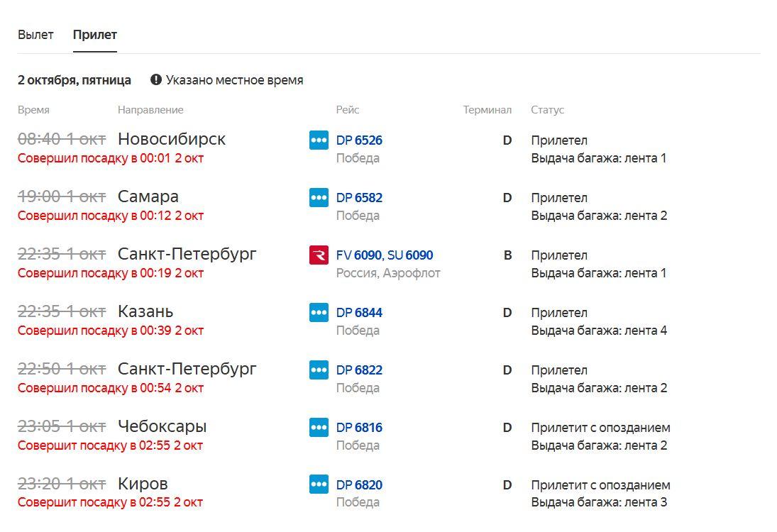Click the info icon beside local time notice
Viewport: 777px width, 532px height.
click(x=156, y=79)
